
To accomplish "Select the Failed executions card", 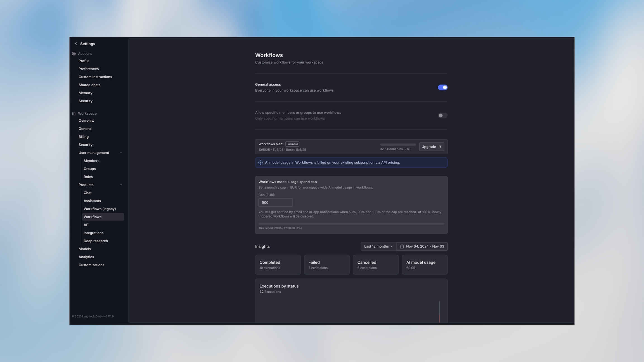I will point(326,265).
